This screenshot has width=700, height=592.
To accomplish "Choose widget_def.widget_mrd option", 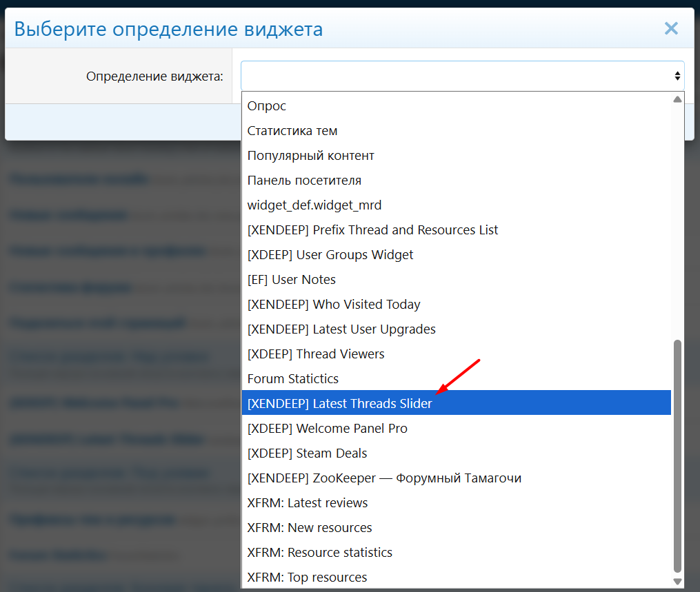I will tap(457, 205).
